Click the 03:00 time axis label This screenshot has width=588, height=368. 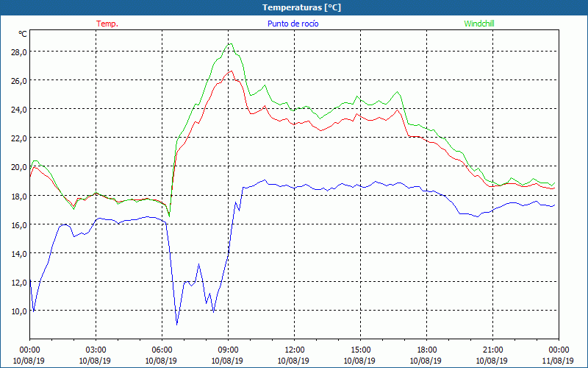[96, 350]
